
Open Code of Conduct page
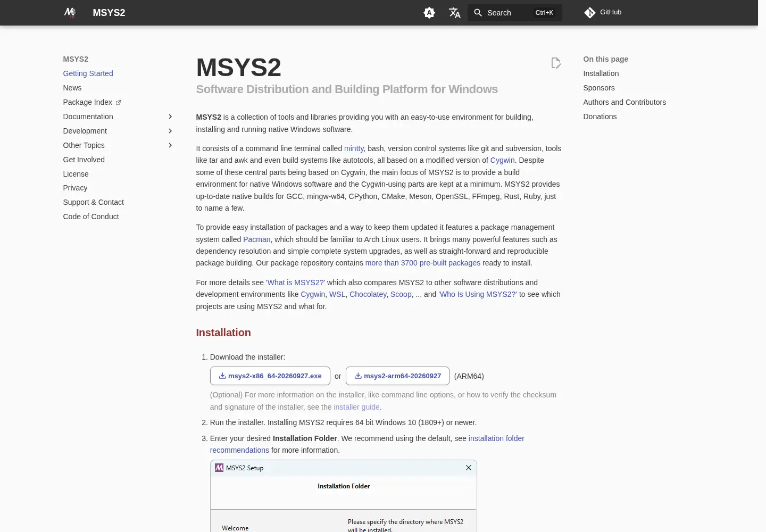(91, 217)
